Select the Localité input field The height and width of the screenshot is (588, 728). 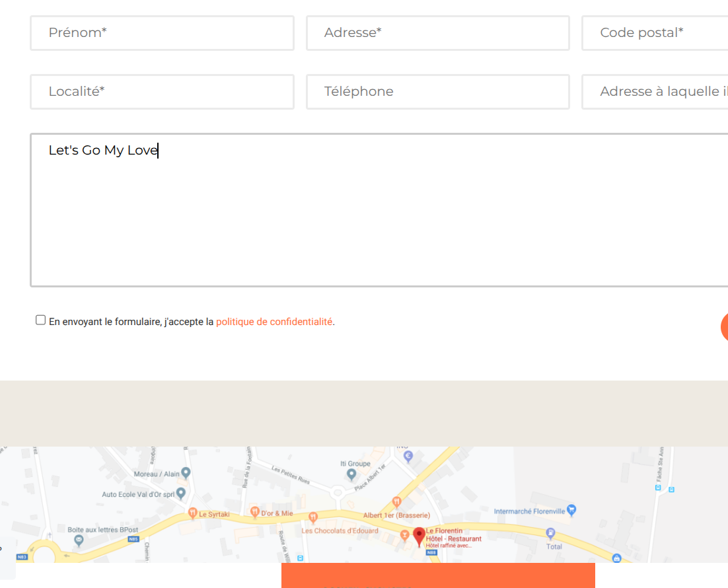[x=162, y=92]
